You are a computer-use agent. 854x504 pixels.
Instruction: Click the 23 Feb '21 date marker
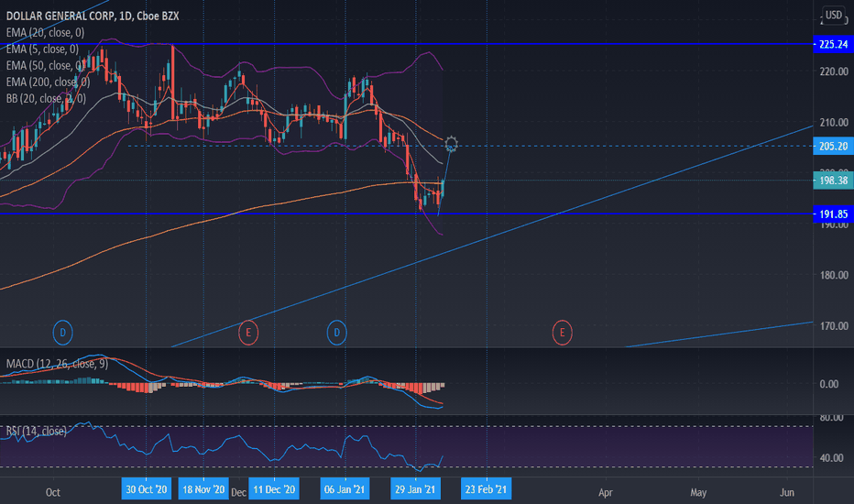pos(486,489)
